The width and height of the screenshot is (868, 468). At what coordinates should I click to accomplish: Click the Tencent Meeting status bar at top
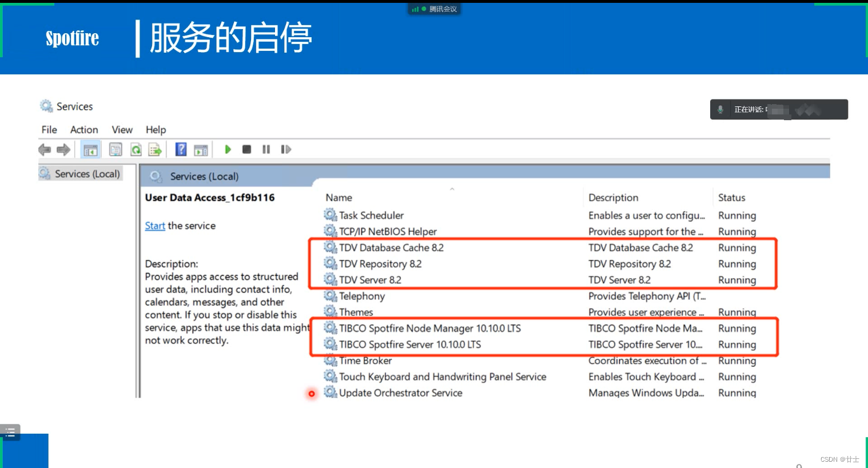(x=434, y=9)
